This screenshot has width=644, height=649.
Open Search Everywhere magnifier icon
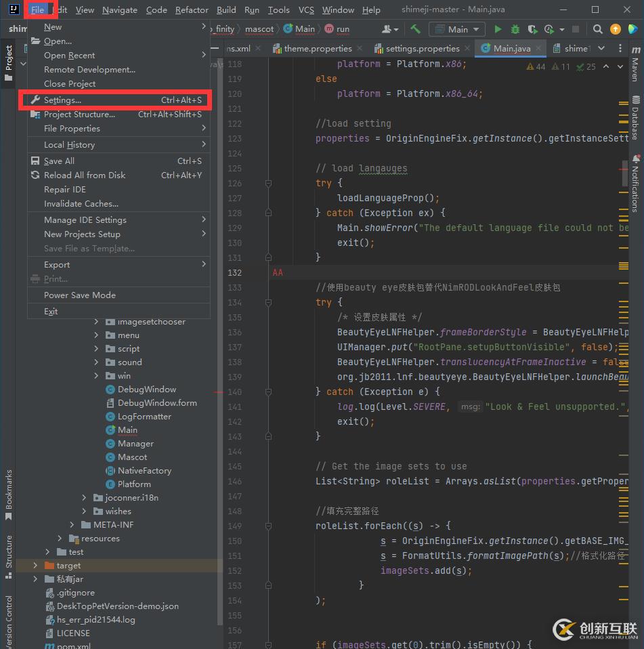point(597,29)
